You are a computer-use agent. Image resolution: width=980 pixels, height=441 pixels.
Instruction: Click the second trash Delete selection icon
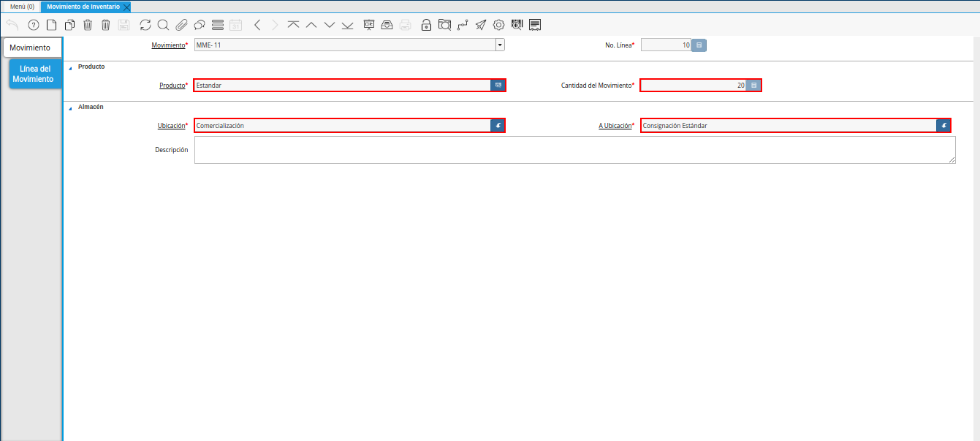tap(105, 25)
